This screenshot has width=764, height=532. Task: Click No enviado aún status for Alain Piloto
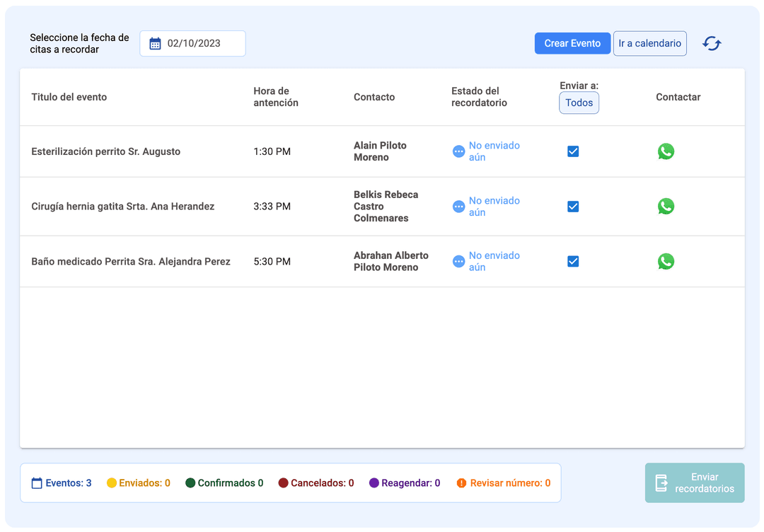494,151
